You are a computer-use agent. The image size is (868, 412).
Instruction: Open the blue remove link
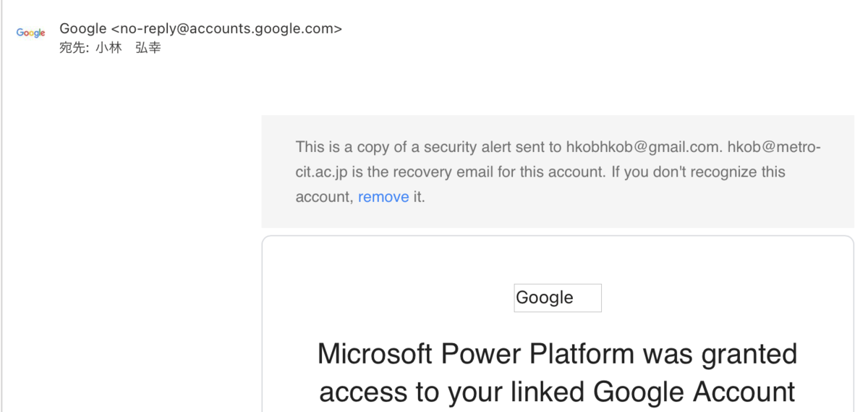pyautogui.click(x=383, y=197)
